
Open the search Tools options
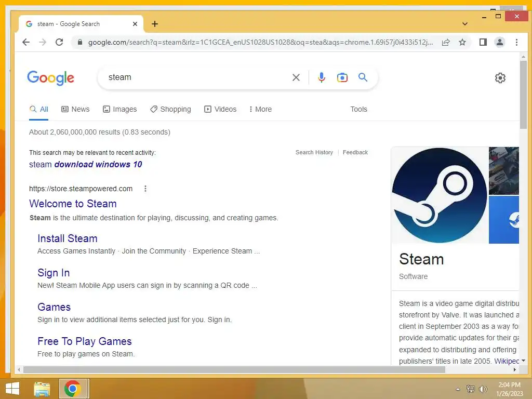point(358,109)
